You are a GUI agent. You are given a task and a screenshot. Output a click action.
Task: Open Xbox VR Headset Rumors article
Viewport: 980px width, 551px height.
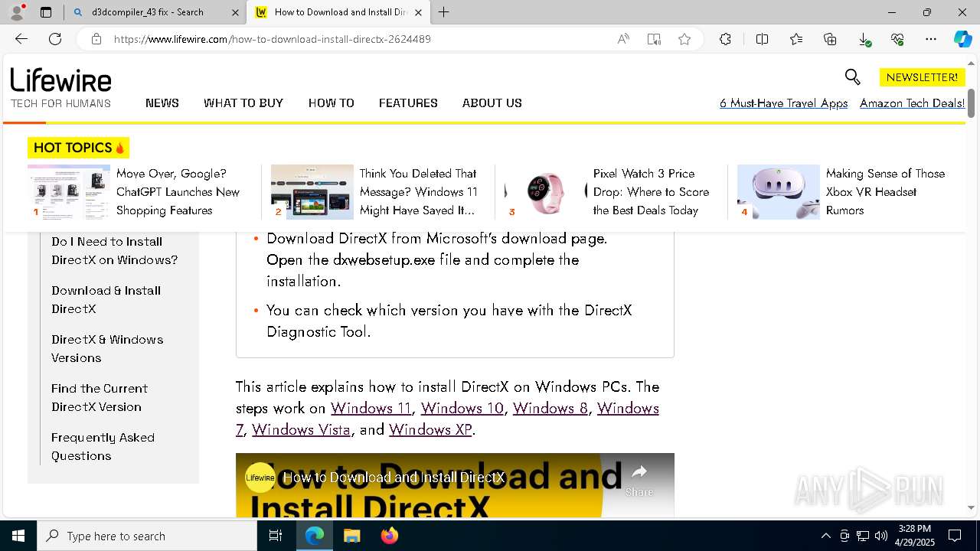tap(885, 192)
